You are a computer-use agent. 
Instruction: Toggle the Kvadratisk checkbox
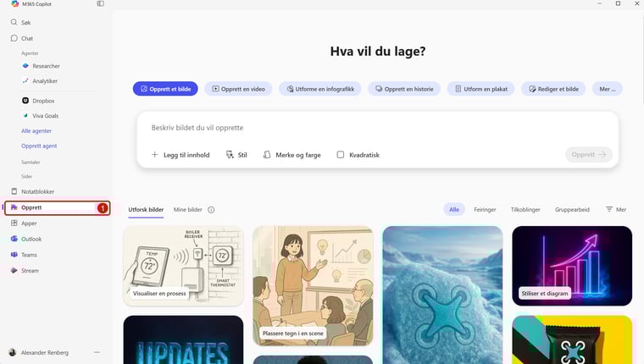tap(341, 155)
